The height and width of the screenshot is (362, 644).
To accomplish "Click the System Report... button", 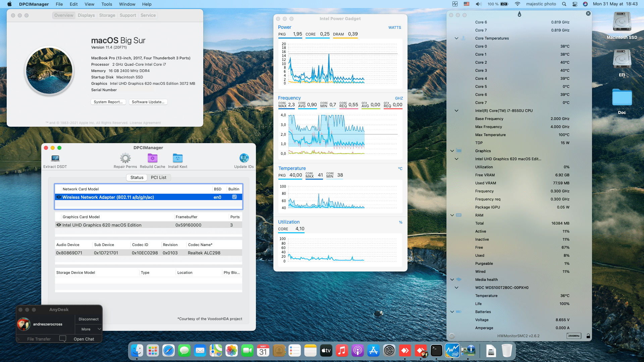I will [x=108, y=102].
